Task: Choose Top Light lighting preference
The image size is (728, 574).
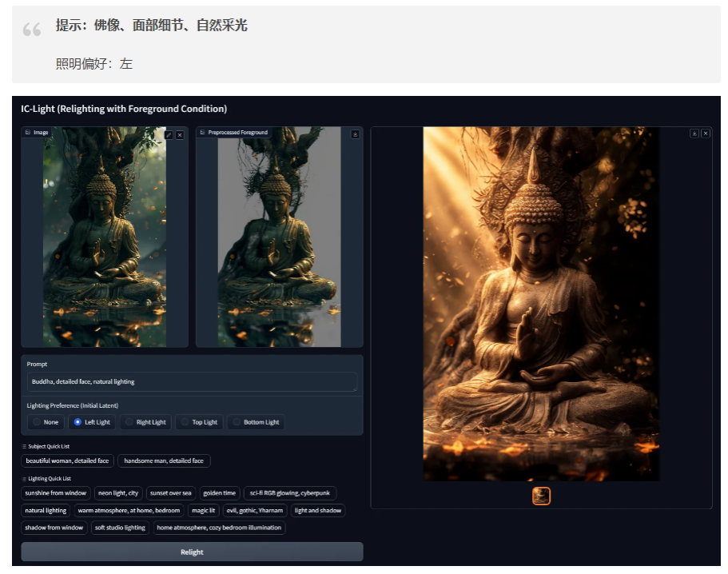Action: [x=198, y=422]
